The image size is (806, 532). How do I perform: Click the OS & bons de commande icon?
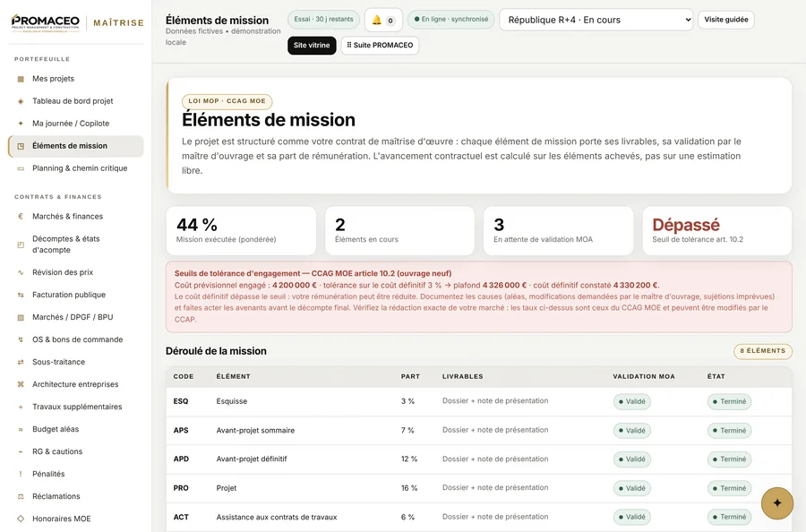pyautogui.click(x=21, y=339)
